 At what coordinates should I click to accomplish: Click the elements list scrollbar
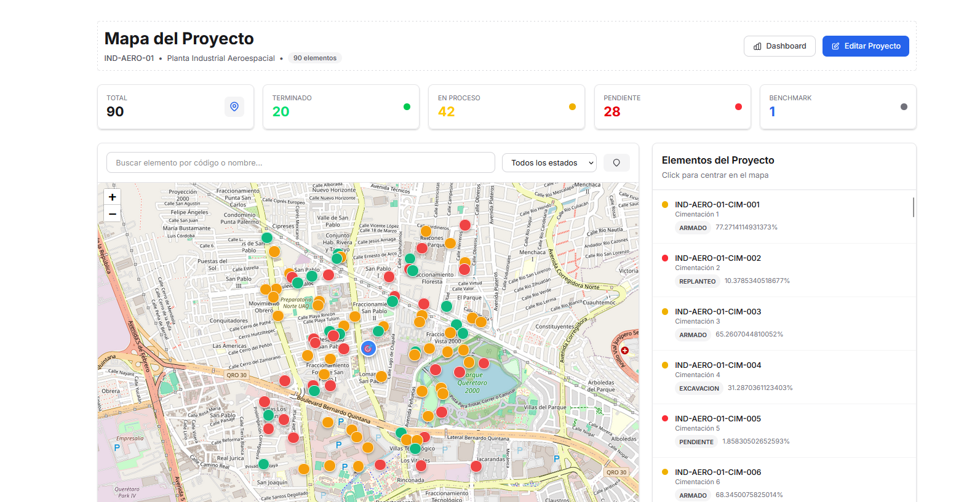pos(913,207)
